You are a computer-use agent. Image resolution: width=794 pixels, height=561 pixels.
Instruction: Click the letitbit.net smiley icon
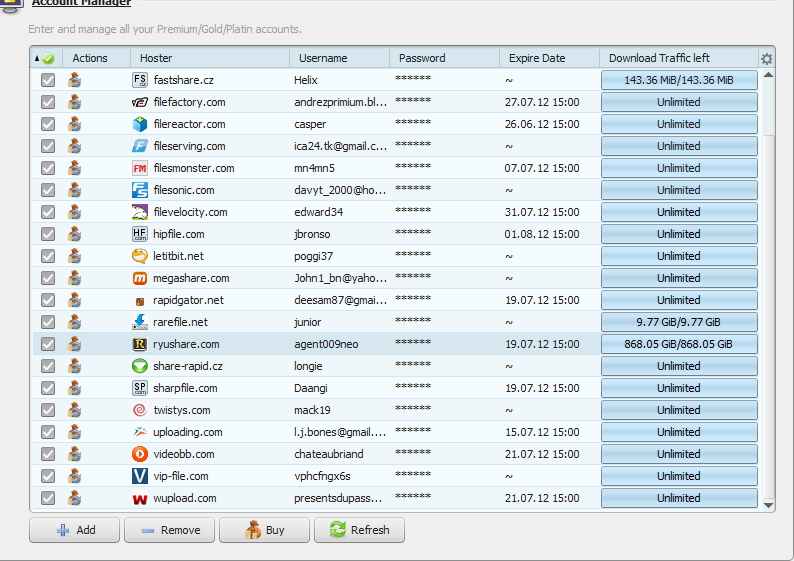click(140, 256)
